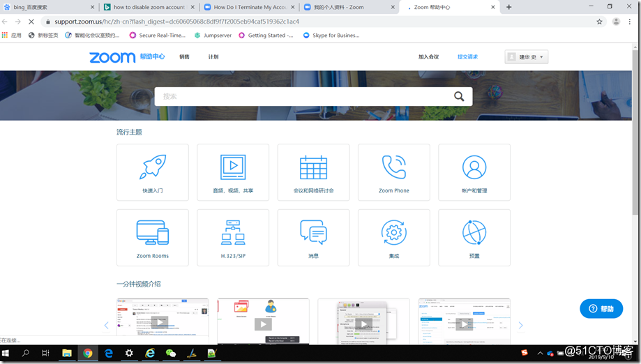Show next videos with right arrow
641x364 pixels.
(x=520, y=325)
